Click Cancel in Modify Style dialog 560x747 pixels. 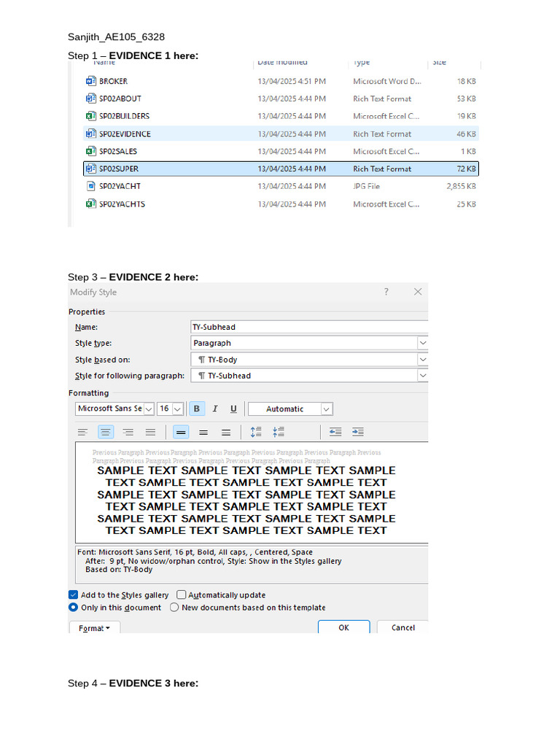tap(402, 627)
